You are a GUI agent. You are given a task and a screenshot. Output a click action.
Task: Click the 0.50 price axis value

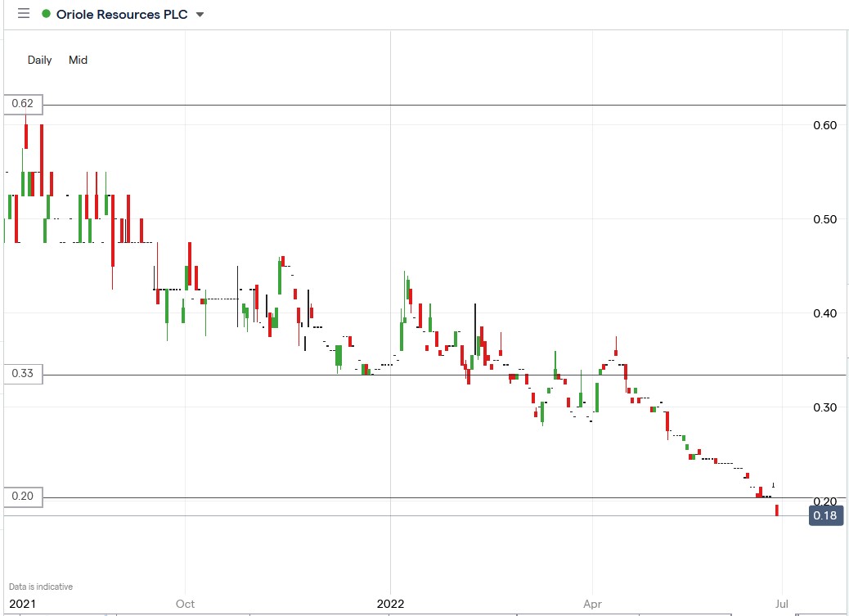[824, 219]
